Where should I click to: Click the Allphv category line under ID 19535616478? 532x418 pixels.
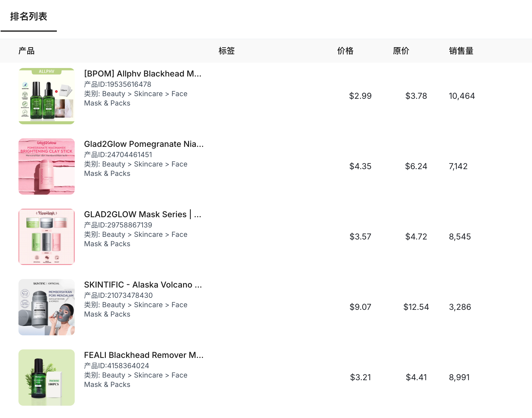(x=136, y=98)
